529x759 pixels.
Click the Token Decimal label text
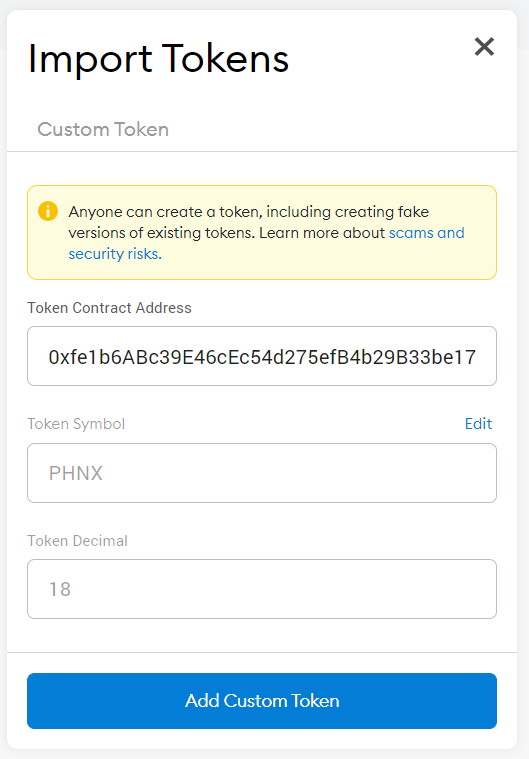[x=77, y=540]
